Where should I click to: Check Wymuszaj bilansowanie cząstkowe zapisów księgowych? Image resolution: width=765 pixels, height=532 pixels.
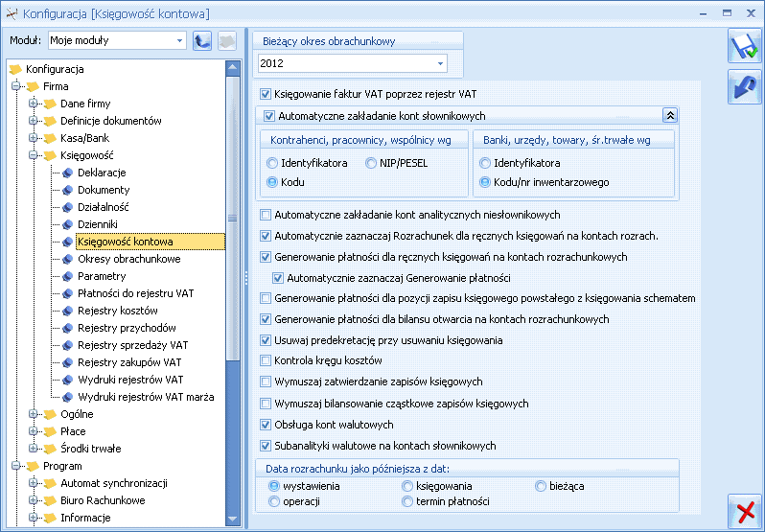tap(266, 404)
